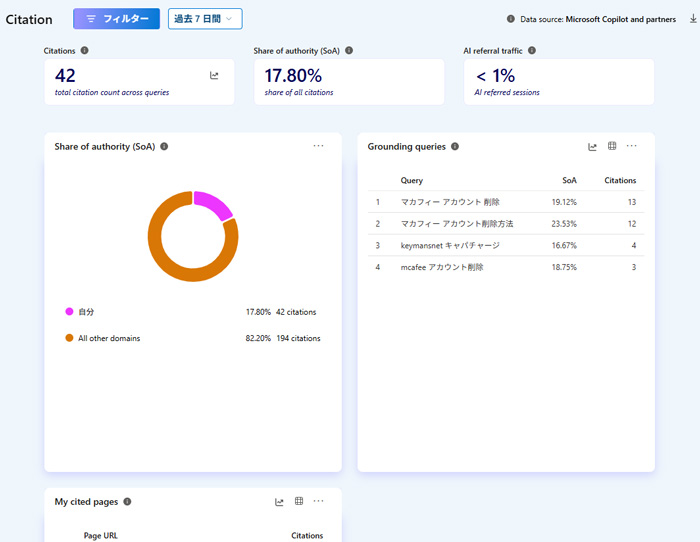Click the Citation page title
This screenshot has height=542, width=700.
click(x=29, y=20)
